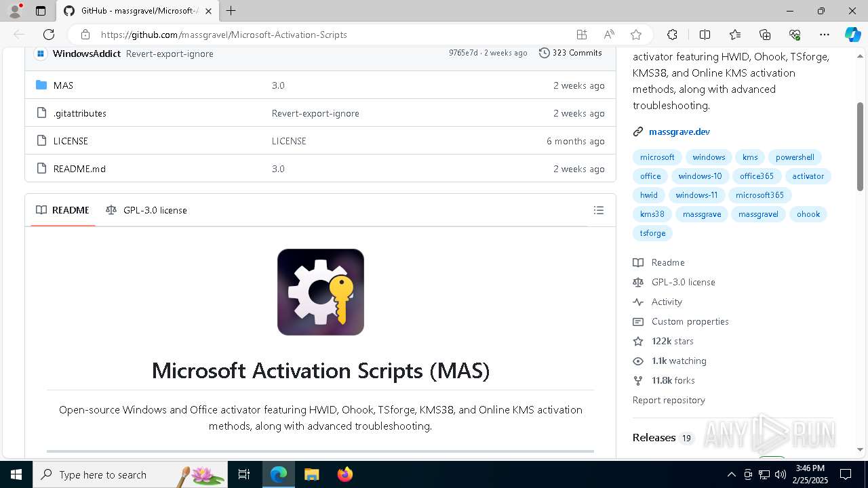Select the massgrave topic tag
The image size is (868, 488).
702,214
